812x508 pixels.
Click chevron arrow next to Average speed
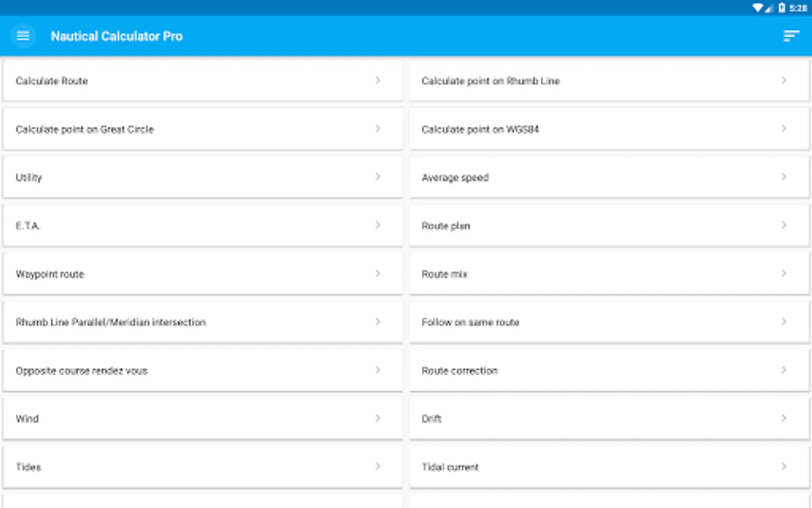pos(784,177)
